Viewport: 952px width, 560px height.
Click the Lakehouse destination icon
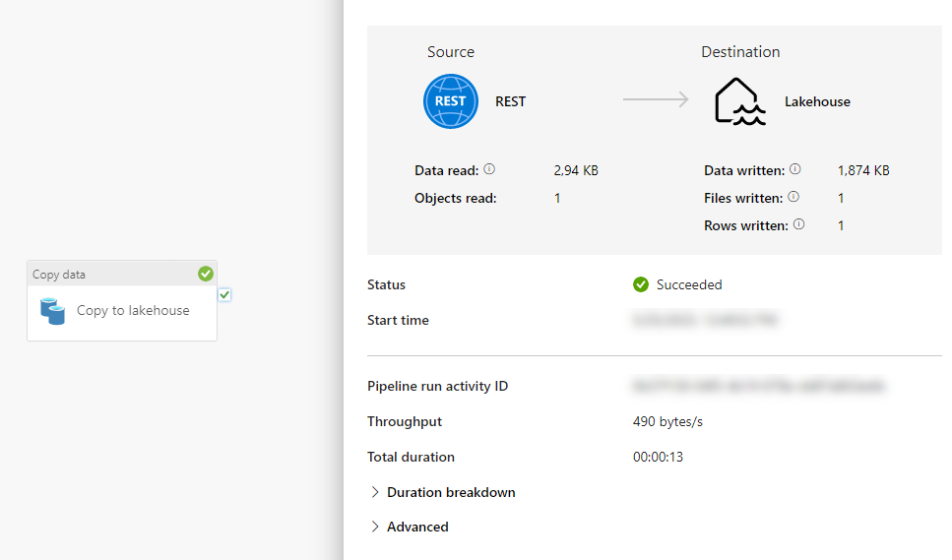point(739,101)
